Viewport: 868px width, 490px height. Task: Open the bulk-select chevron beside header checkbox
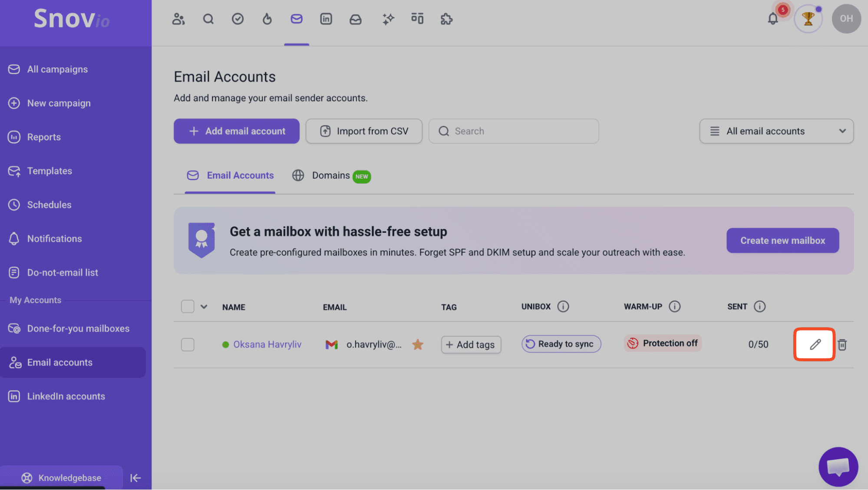[204, 307]
